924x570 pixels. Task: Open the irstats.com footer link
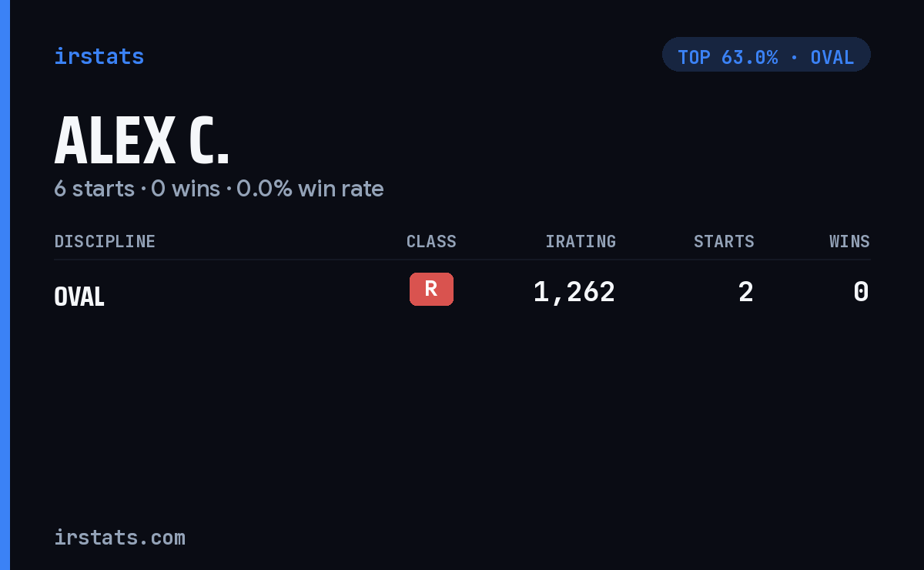[119, 537]
